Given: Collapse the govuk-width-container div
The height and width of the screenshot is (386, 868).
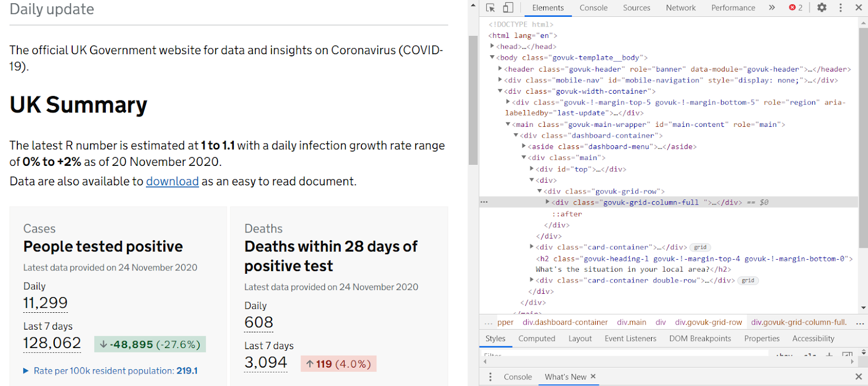Looking at the screenshot, I should pyautogui.click(x=500, y=91).
